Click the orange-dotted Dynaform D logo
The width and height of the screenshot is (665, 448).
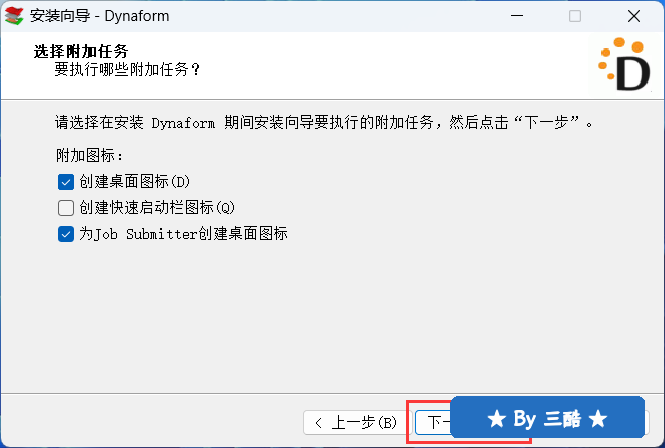pyautogui.click(x=624, y=64)
